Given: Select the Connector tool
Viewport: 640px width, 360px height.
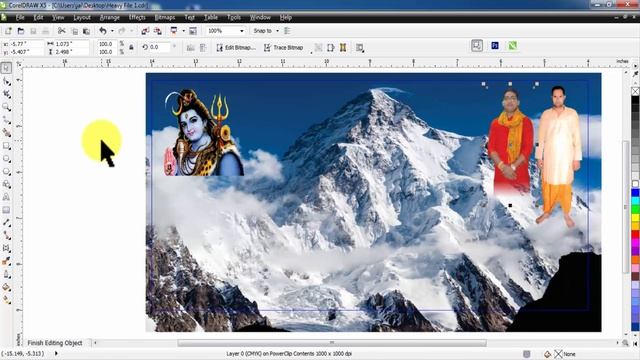Looking at the screenshot, I should coord(6,236).
